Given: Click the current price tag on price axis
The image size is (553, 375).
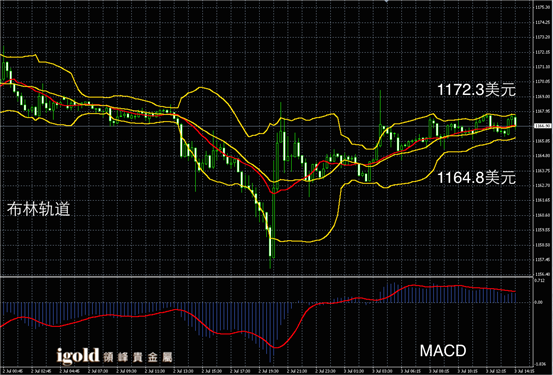Looking at the screenshot, I should click(x=543, y=126).
